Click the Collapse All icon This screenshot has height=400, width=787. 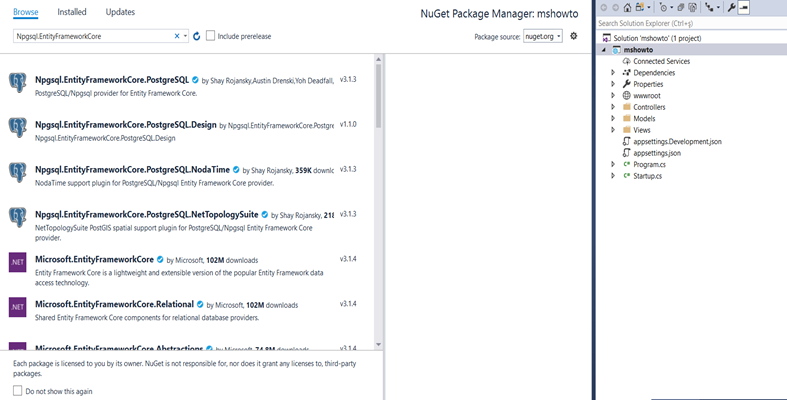coord(681,8)
